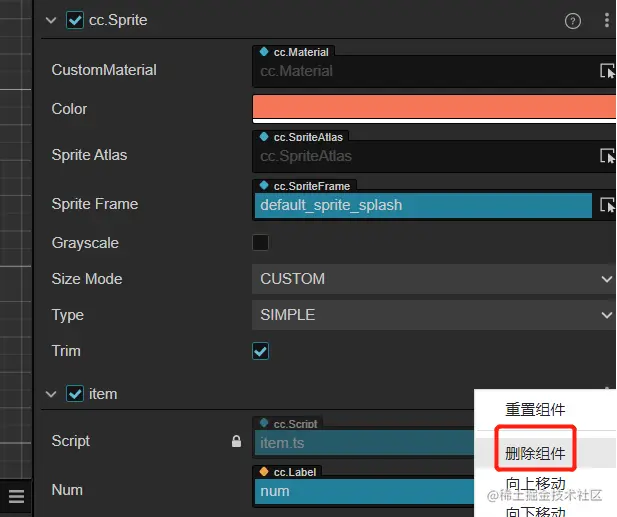The image size is (617, 517).
Task: Collapse the cc.Sprite component section
Action: [x=51, y=20]
